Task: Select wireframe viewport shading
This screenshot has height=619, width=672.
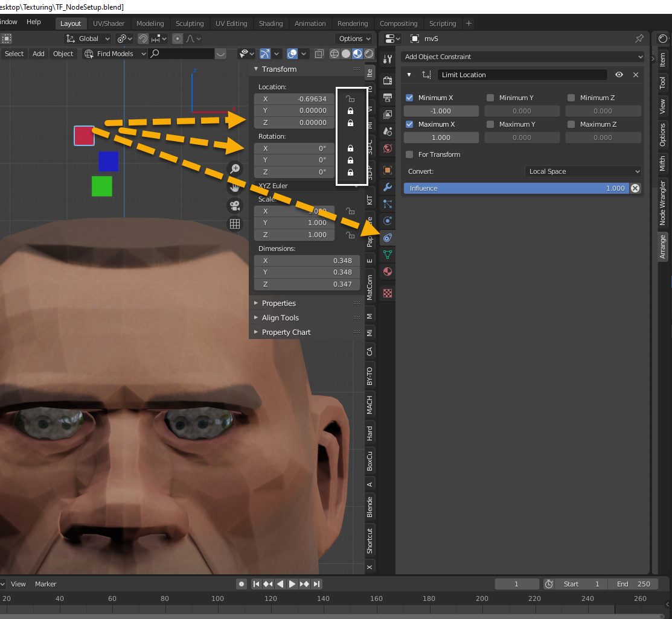Action: [334, 54]
